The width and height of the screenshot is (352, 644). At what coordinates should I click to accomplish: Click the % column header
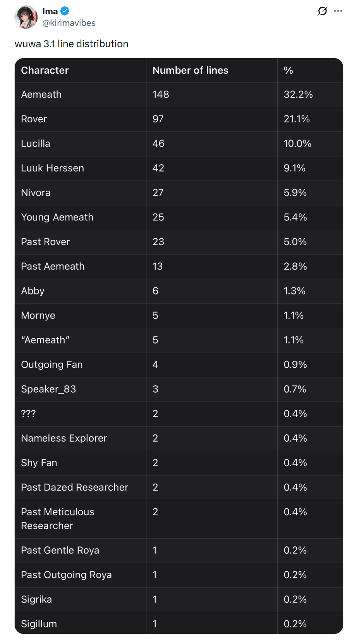(x=288, y=70)
